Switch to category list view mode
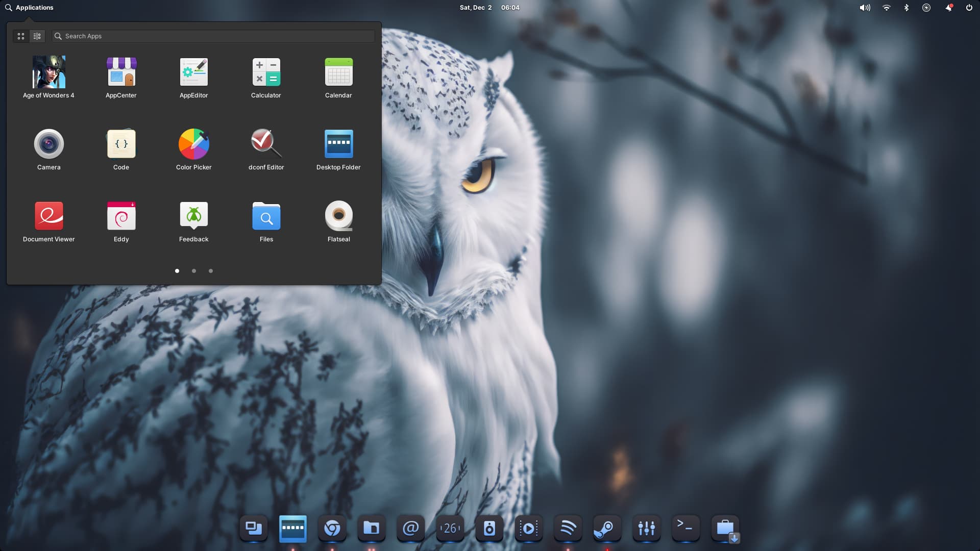 pos(37,36)
